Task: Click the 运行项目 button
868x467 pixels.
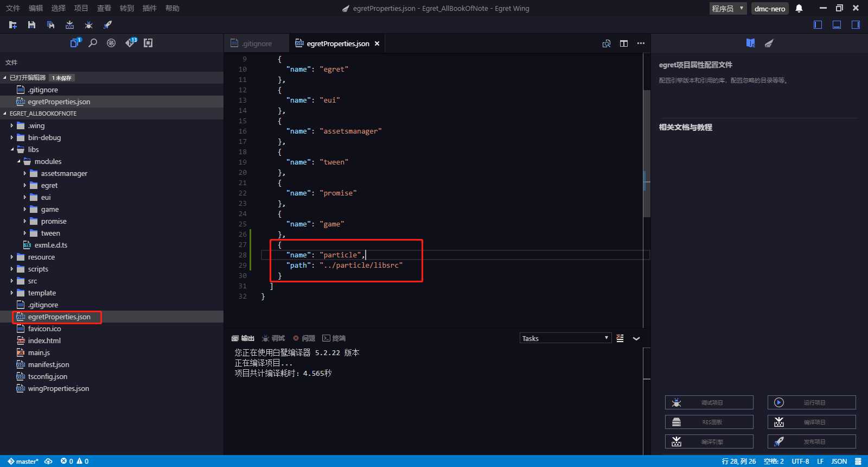Action: (x=812, y=402)
